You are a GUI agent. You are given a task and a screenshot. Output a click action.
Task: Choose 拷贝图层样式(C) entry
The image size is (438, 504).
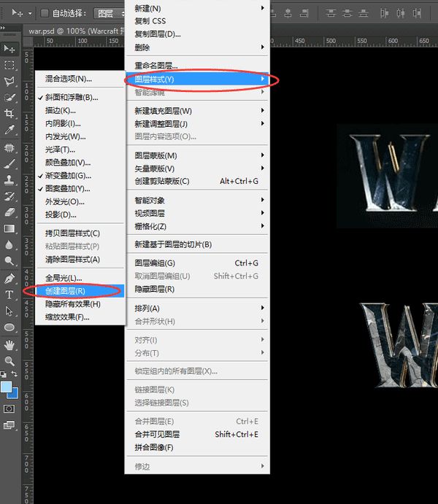click(80, 233)
